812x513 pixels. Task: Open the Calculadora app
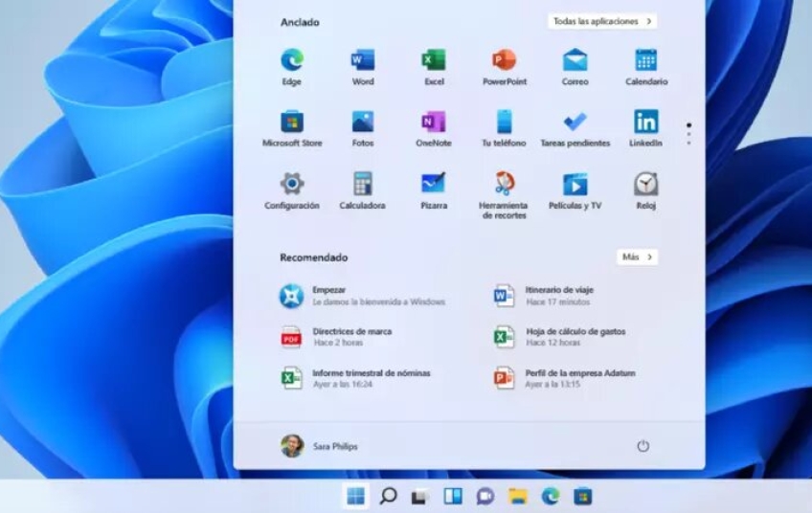[362, 184]
